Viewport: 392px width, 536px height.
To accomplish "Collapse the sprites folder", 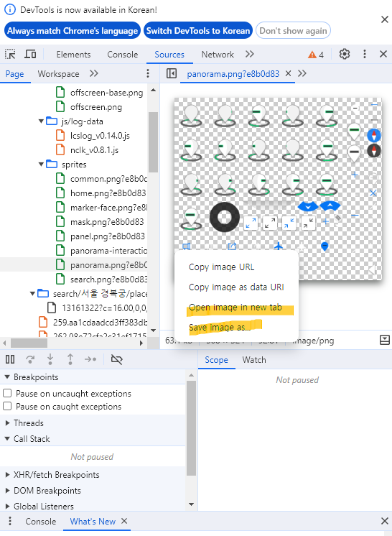I will [x=41, y=164].
